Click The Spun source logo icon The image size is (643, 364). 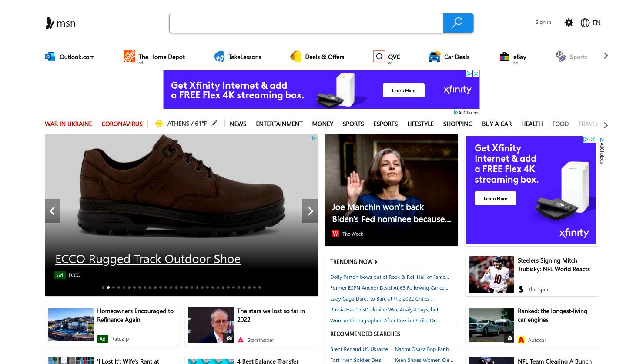pos(521,289)
